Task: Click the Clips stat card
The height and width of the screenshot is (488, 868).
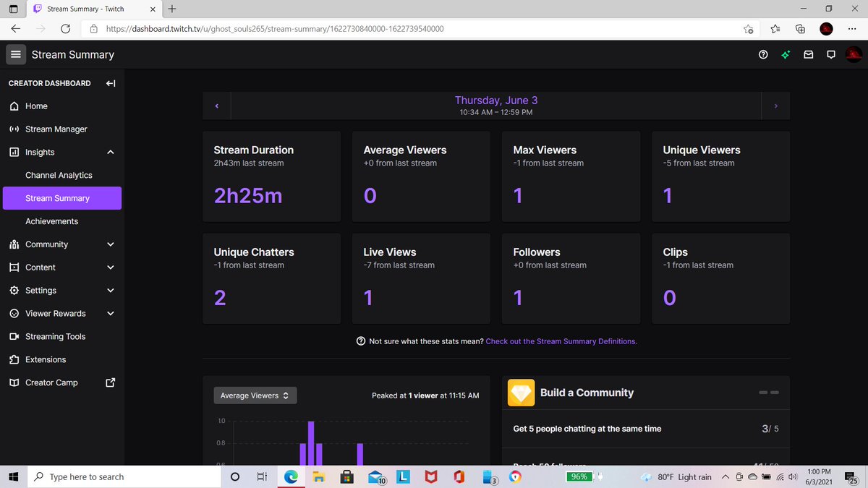Action: tap(720, 278)
